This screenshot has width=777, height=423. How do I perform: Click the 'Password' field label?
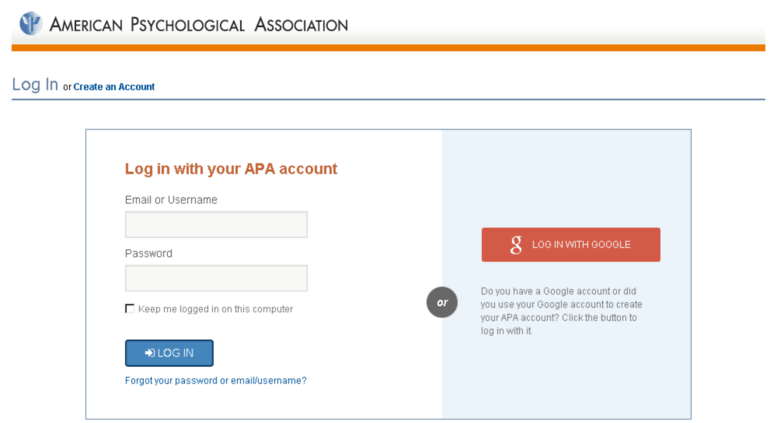(149, 253)
